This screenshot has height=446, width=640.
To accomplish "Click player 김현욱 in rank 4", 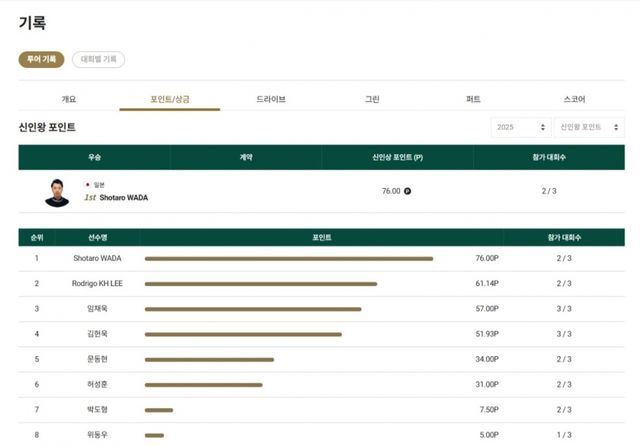I will pos(98,334).
